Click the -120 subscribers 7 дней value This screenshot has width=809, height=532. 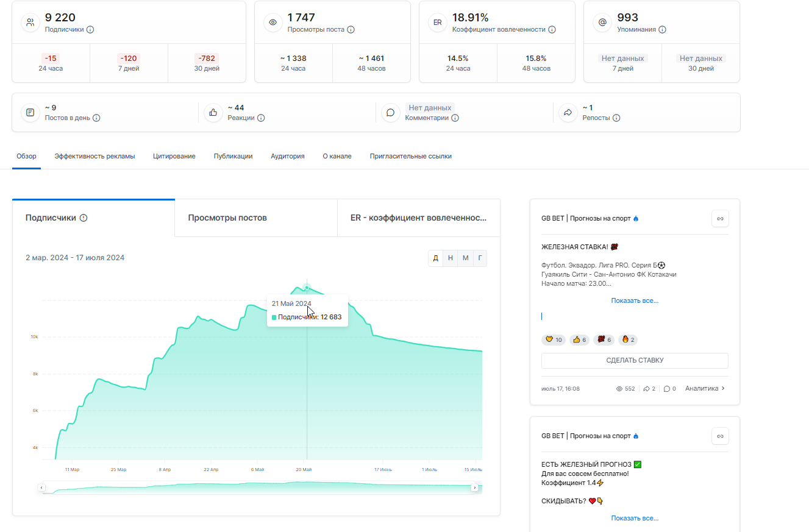point(129,59)
